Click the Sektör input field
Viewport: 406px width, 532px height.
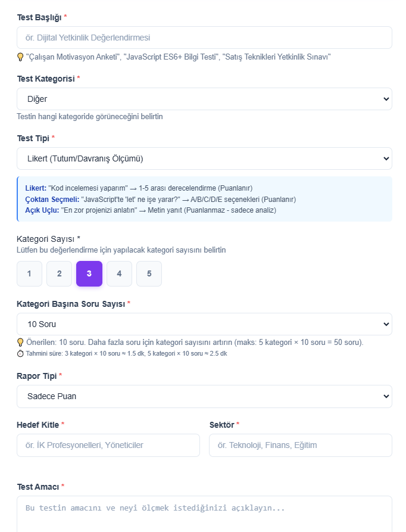[x=300, y=445]
